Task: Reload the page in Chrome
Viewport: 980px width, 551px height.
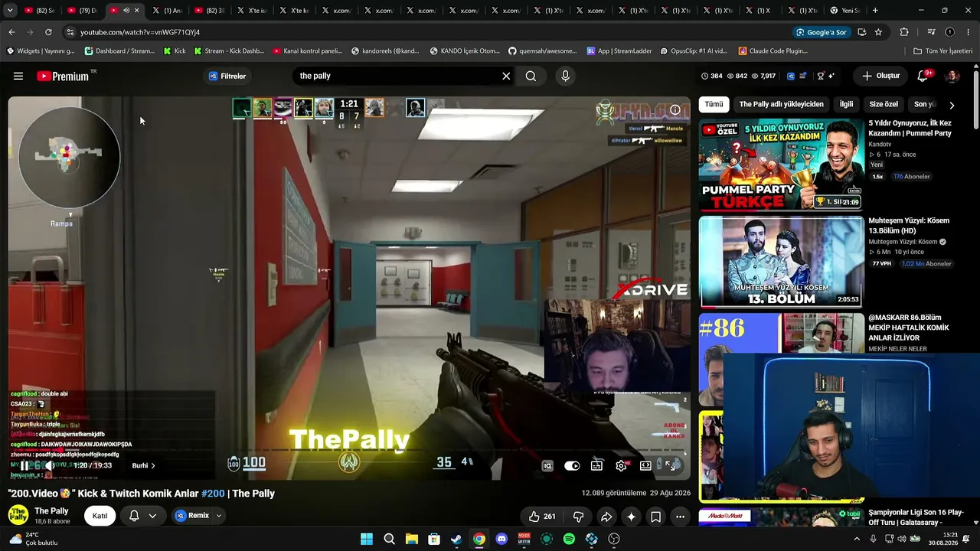Action: (x=48, y=32)
